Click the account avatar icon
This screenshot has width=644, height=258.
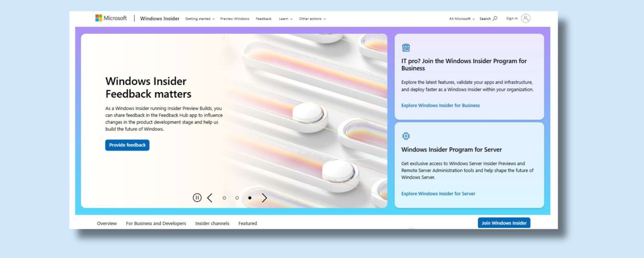526,19
